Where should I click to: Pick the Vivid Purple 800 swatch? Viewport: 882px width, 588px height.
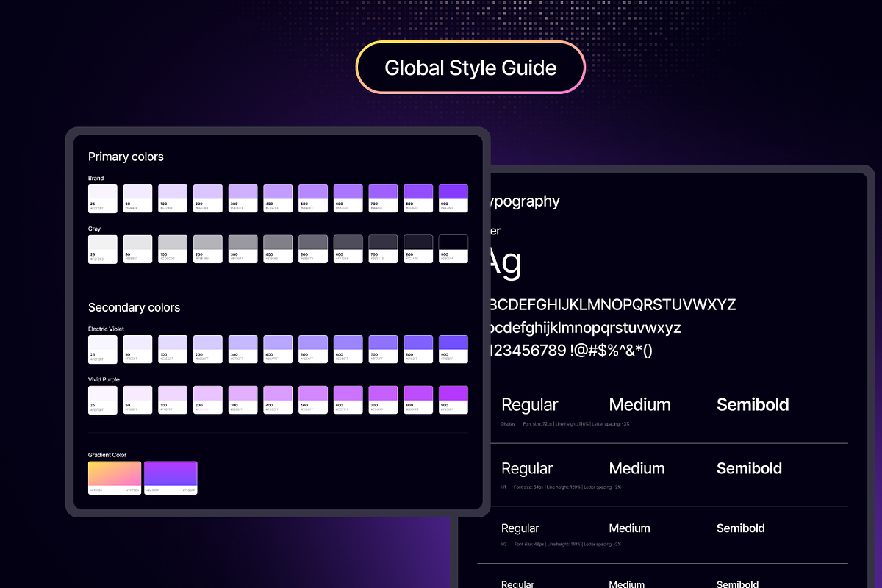tap(419, 400)
